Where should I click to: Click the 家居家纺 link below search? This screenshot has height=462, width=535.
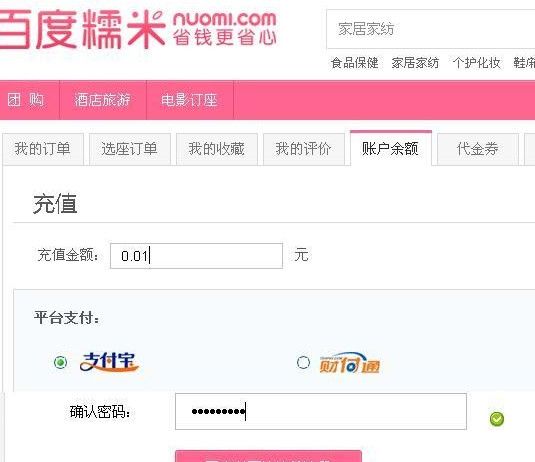point(415,63)
